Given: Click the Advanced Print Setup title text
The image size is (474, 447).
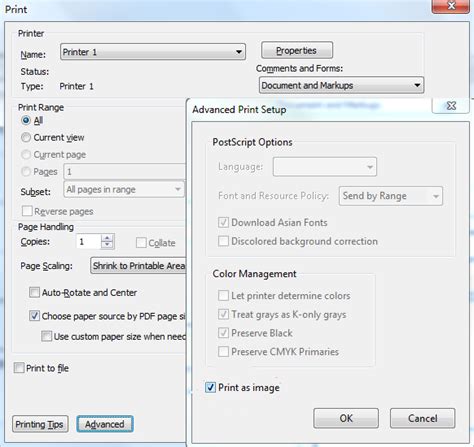Looking at the screenshot, I should (239, 110).
